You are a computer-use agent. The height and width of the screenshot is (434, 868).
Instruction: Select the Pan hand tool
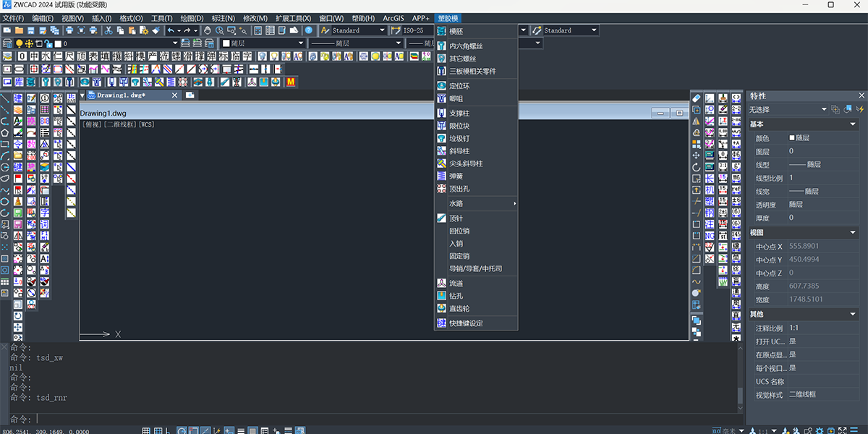[x=207, y=30]
